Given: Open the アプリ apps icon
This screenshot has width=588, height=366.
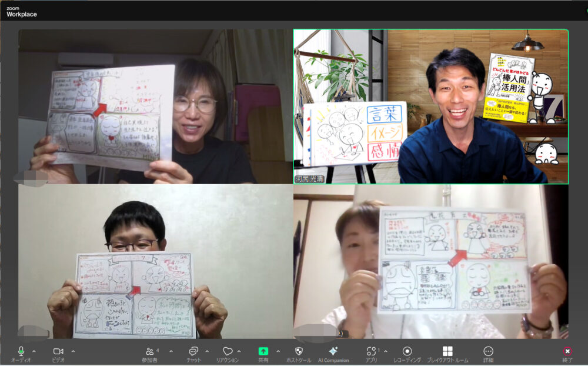Looking at the screenshot, I should coord(371,351).
